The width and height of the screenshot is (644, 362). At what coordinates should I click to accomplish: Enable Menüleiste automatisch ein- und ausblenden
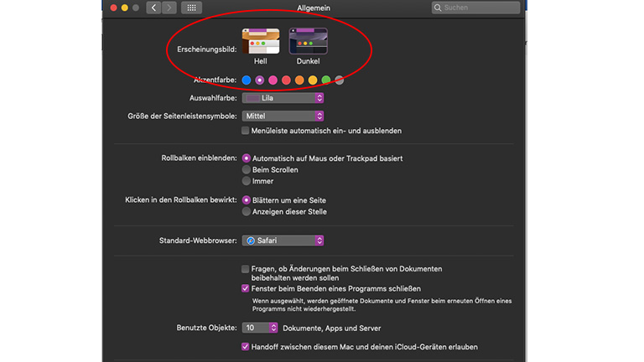[x=246, y=131]
